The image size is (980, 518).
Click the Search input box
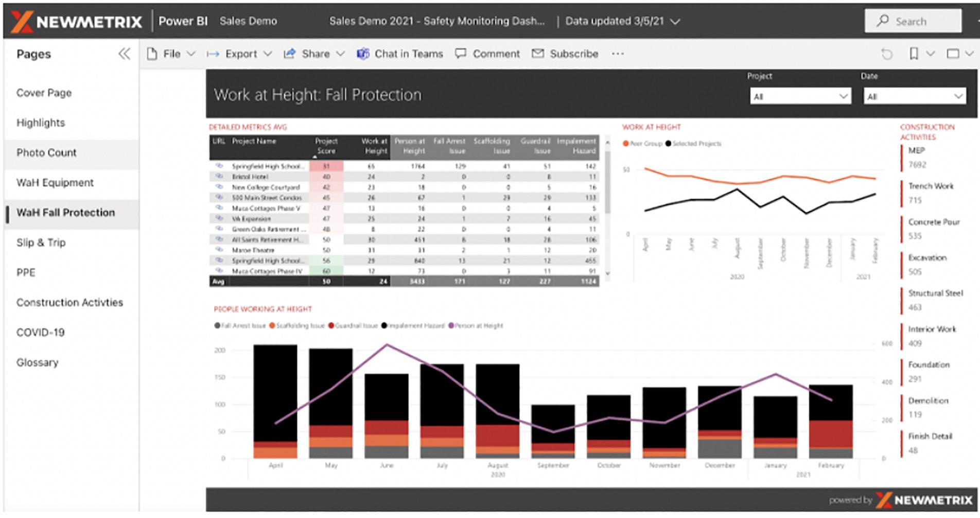click(x=913, y=21)
